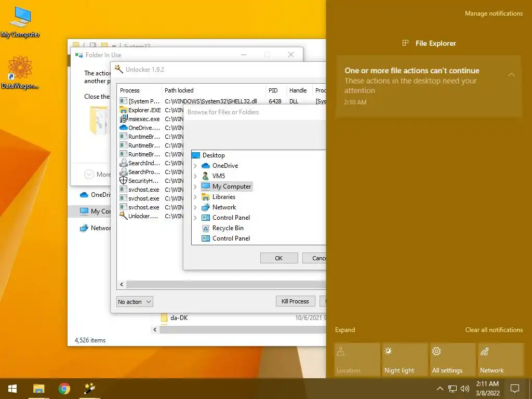Click Expand in the Action Center
Viewport: 532px width, 399px height.
(x=345, y=330)
